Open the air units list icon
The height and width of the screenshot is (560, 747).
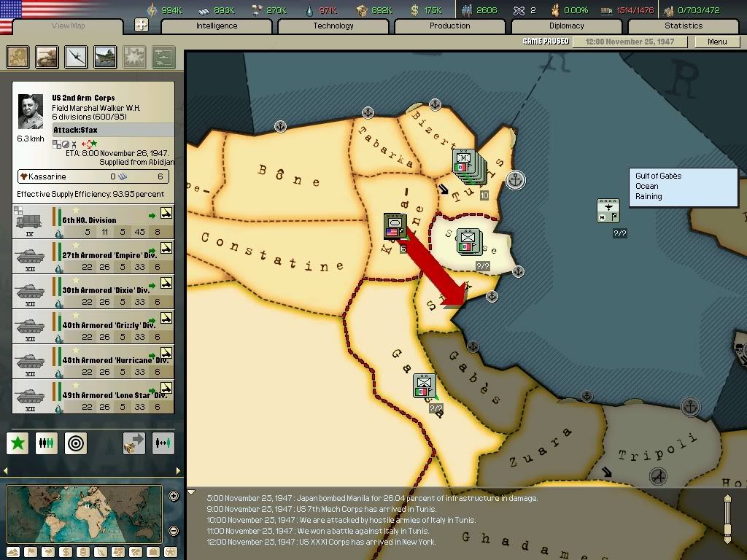(x=76, y=57)
